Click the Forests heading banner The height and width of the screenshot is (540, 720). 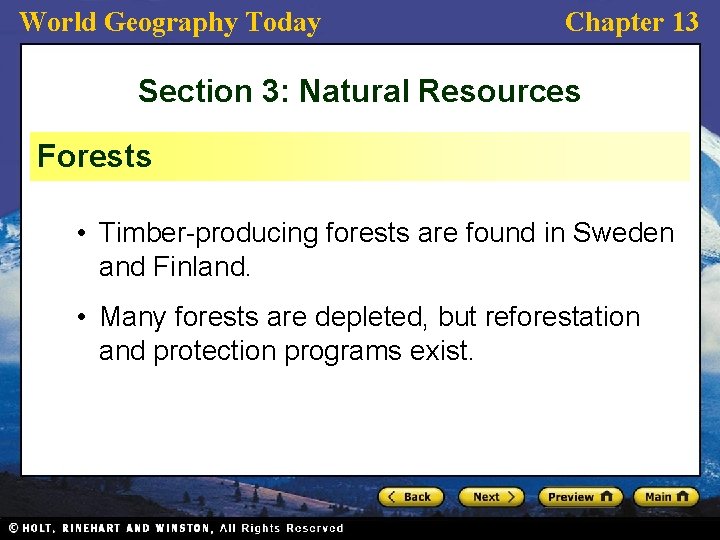[x=360, y=156]
